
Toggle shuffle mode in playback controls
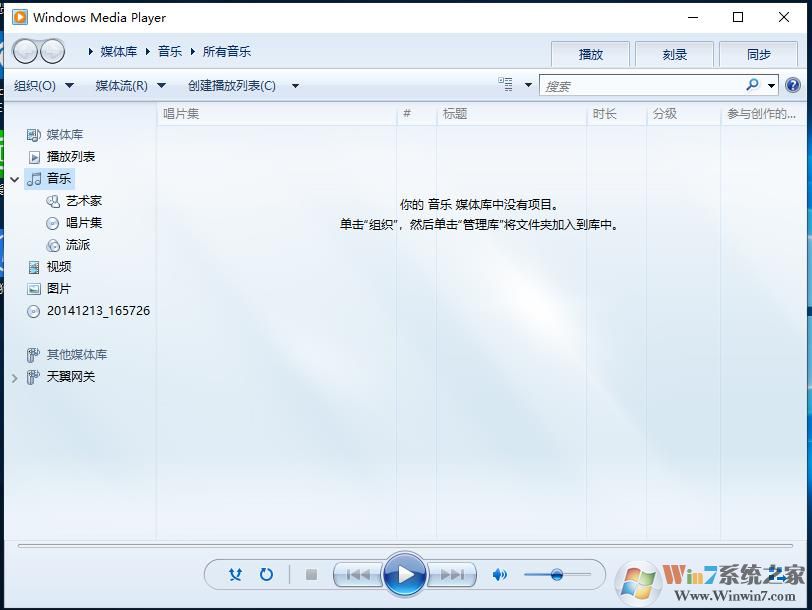(235, 575)
